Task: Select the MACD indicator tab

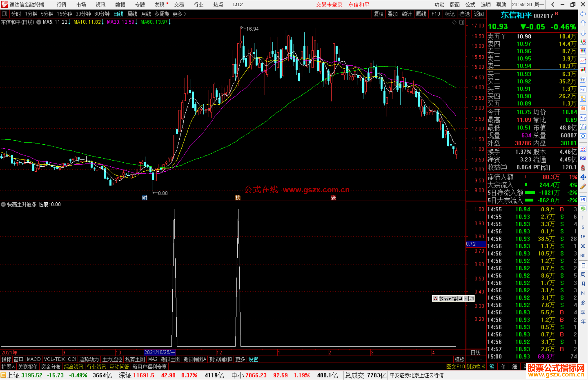Action: click(x=34, y=359)
